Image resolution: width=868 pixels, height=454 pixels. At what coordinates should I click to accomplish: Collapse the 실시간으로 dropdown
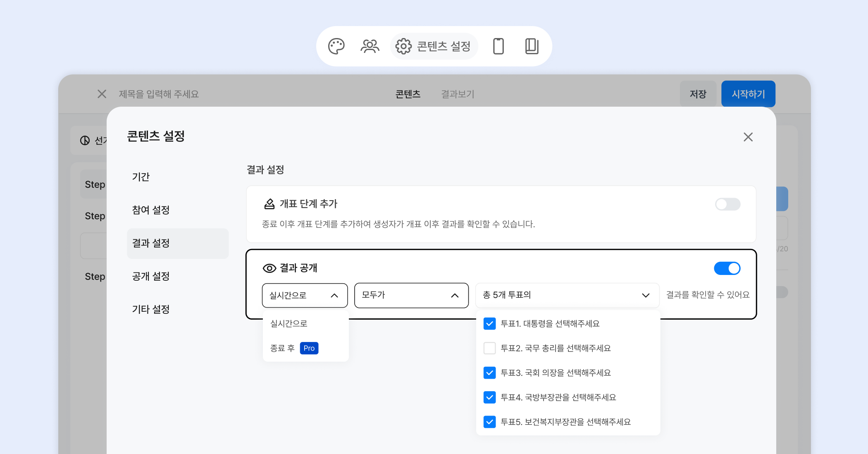(305, 295)
